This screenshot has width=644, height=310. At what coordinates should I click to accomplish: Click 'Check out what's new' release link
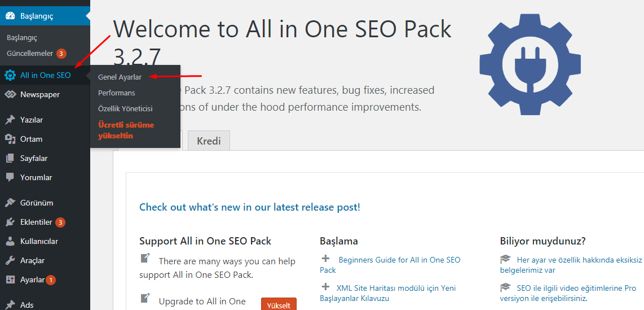(250, 207)
